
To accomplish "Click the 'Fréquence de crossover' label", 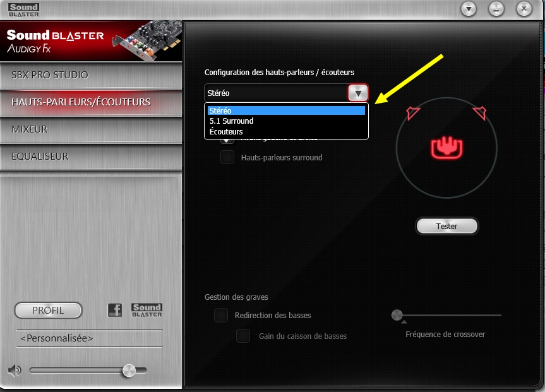I will [445, 335].
